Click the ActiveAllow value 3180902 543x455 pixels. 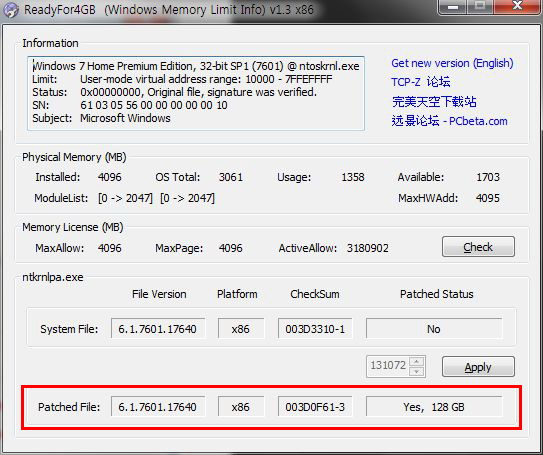(368, 248)
